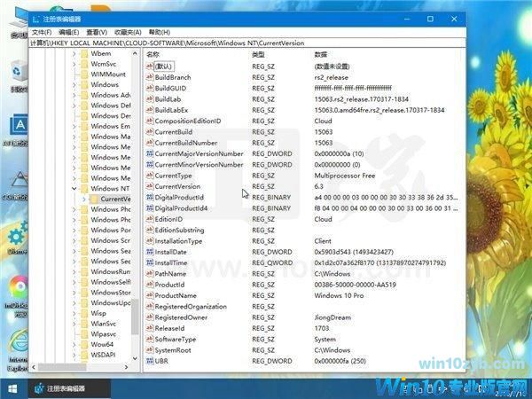This screenshot has width=532, height=399.
Task: Click the InstallDate DWORD value icon
Action: click(x=149, y=252)
